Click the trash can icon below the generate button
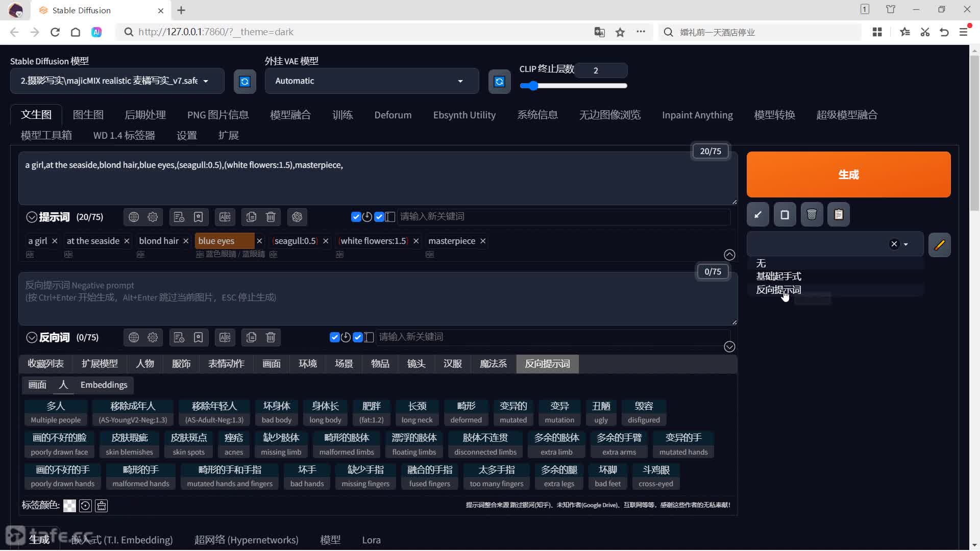Viewport: 980px width, 551px height. tap(812, 215)
